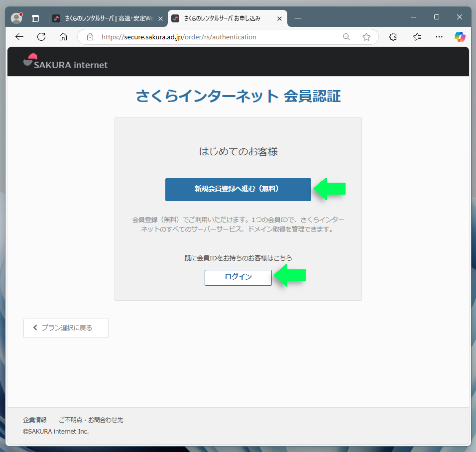Open Copilot sidebar
Image resolution: width=476 pixels, height=452 pixels.
460,37
